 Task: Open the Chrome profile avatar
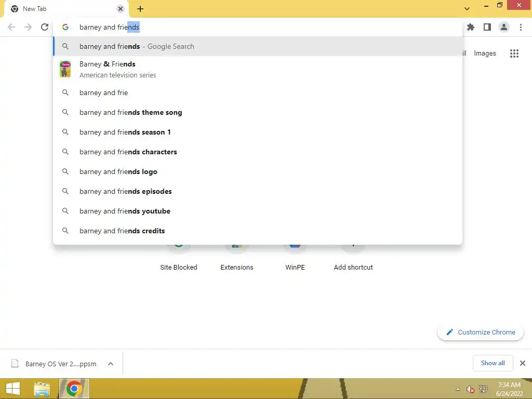tap(504, 27)
